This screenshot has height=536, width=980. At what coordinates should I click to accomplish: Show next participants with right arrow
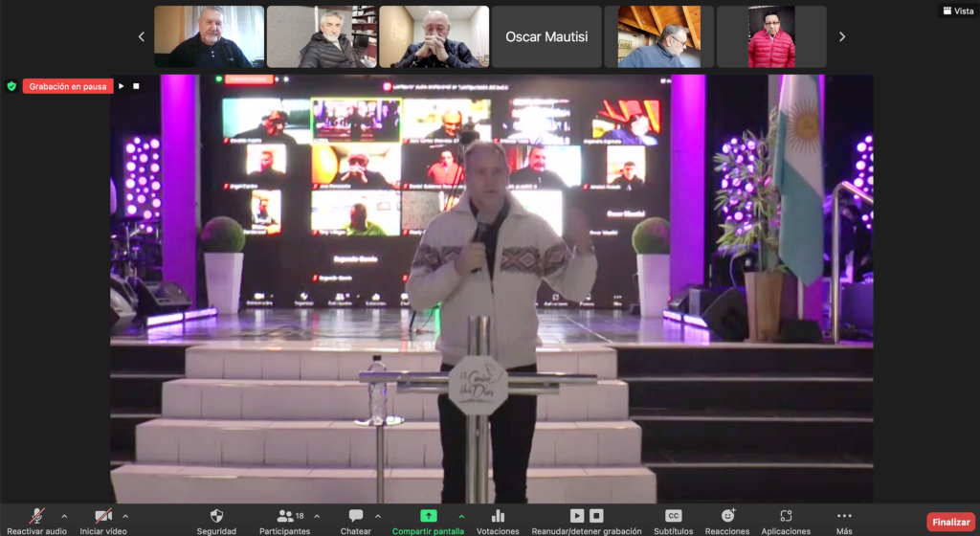click(x=842, y=37)
